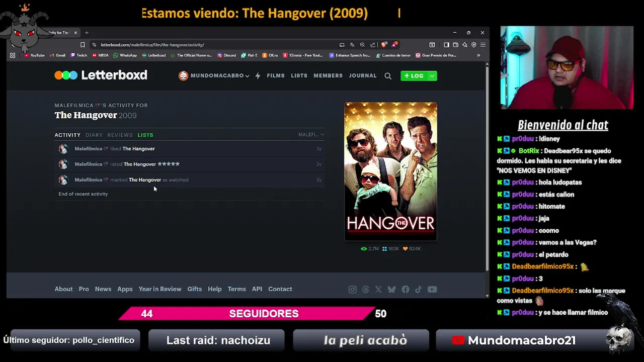
Task: Show more bookmarks via overflow chevron
Action: click(x=478, y=55)
